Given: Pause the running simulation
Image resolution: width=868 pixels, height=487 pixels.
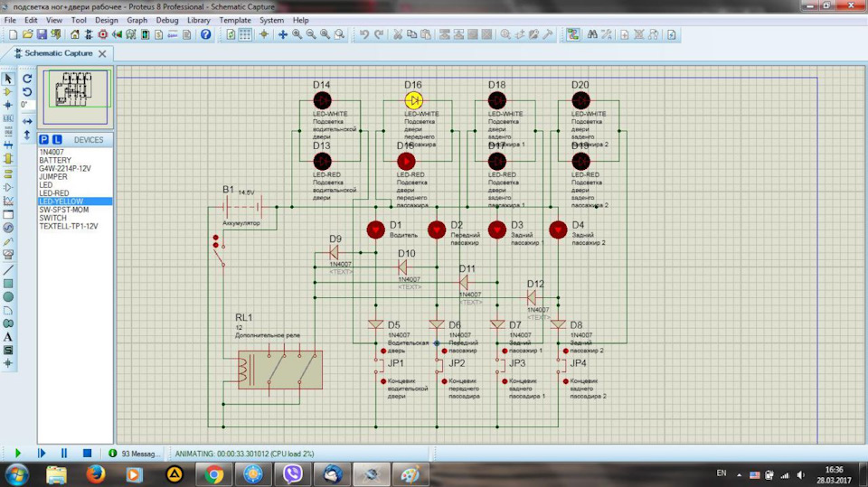Looking at the screenshot, I should (63, 454).
